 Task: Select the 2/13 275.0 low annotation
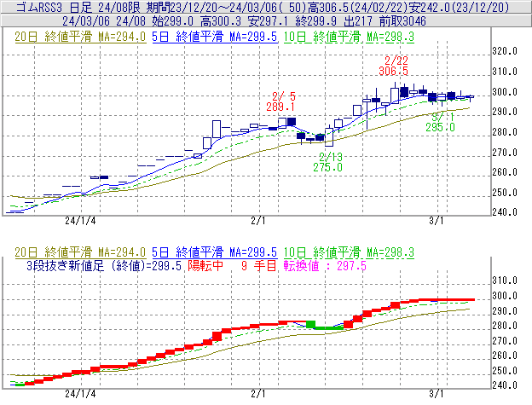click(327, 162)
